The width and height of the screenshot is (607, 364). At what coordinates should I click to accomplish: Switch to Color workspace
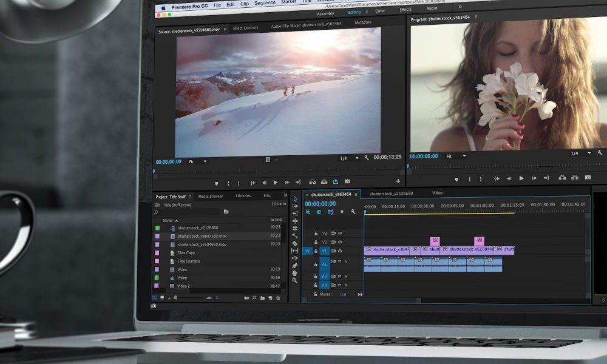380,11
